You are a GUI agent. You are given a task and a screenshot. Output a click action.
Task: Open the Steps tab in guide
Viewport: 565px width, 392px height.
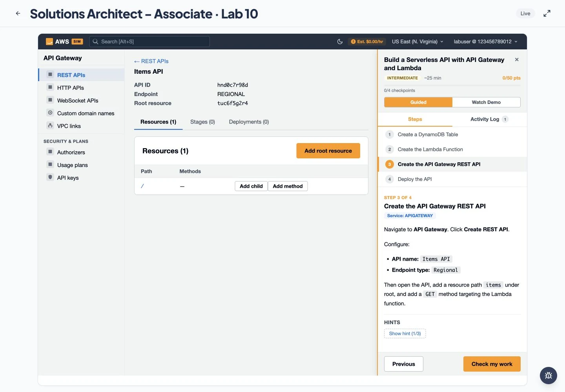coord(415,119)
